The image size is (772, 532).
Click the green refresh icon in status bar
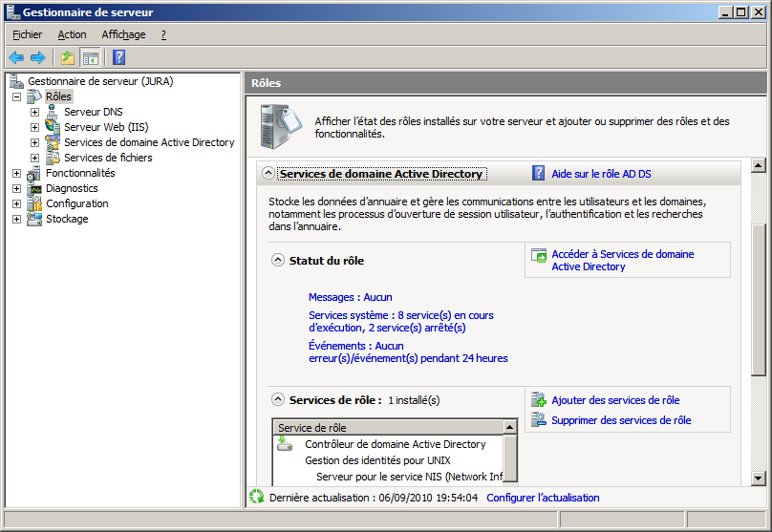tap(256, 498)
